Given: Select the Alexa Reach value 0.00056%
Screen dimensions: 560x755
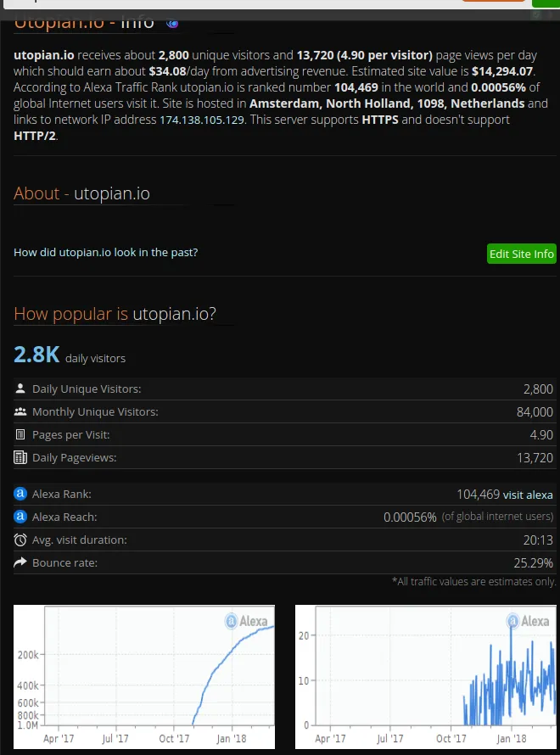Looking at the screenshot, I should [410, 517].
